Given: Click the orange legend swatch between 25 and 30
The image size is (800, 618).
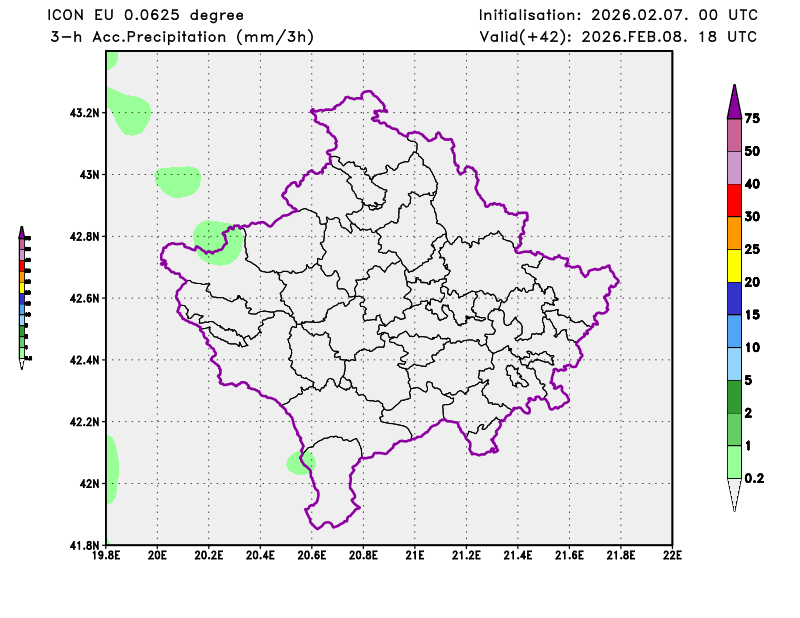Looking at the screenshot, I should click(734, 232).
